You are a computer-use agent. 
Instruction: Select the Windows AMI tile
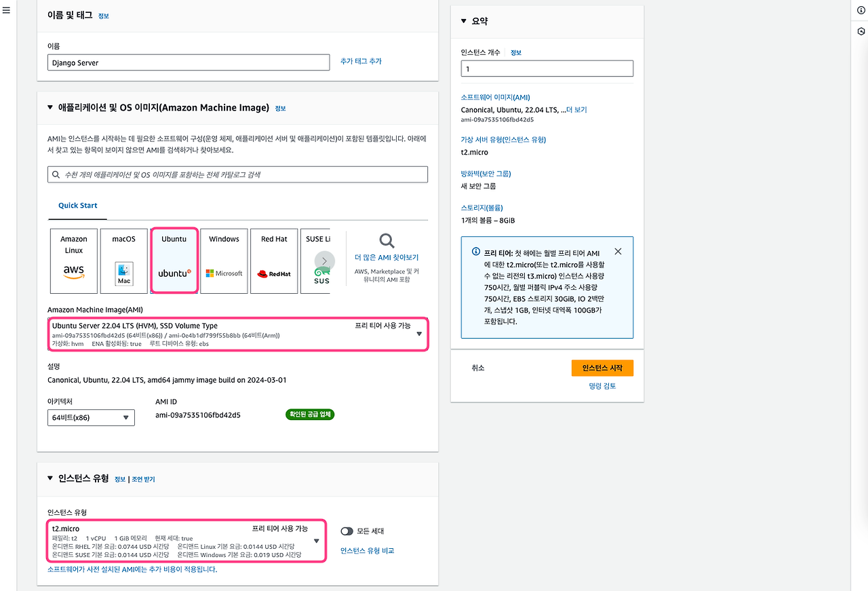tap(224, 261)
